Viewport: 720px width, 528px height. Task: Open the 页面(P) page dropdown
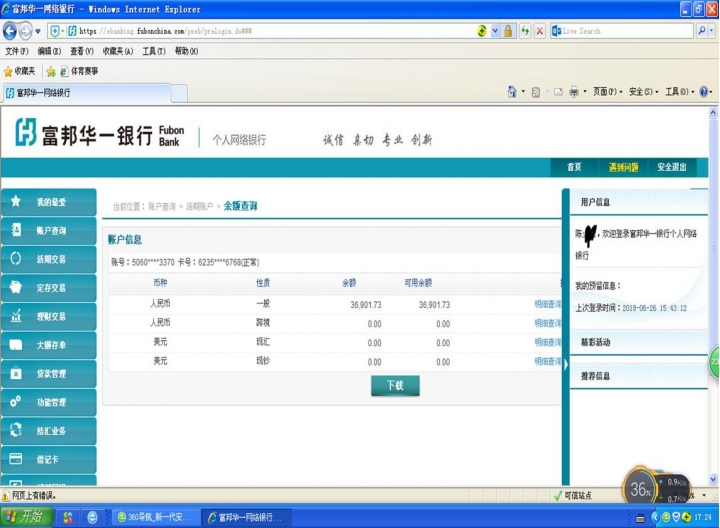coord(608,92)
